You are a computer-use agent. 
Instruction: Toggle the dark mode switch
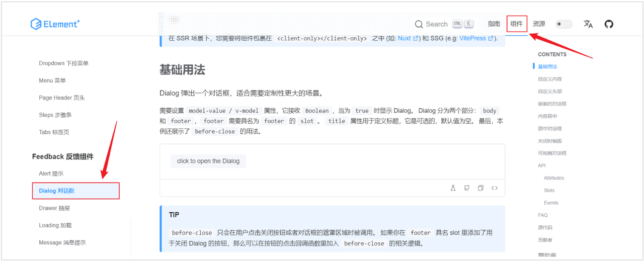pos(563,24)
